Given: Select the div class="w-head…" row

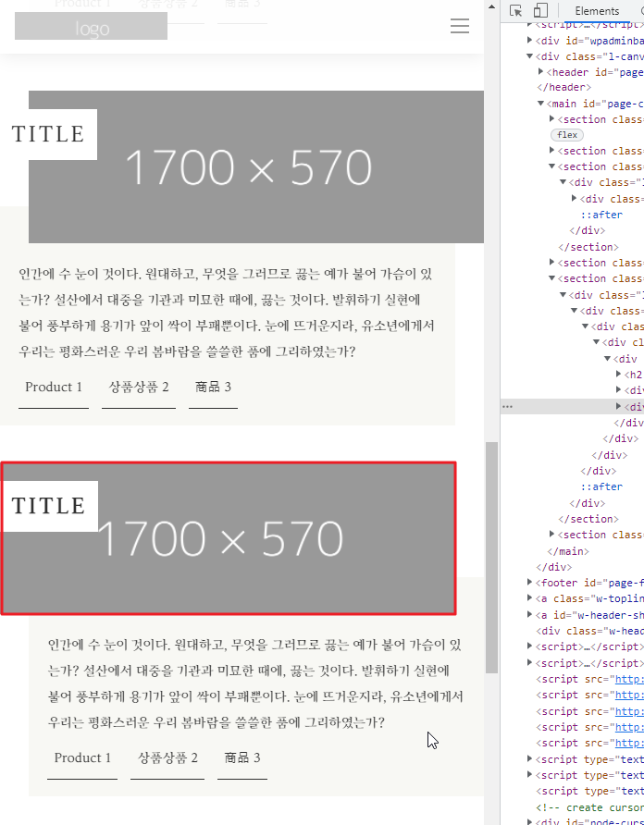Looking at the screenshot, I should click(x=589, y=631).
